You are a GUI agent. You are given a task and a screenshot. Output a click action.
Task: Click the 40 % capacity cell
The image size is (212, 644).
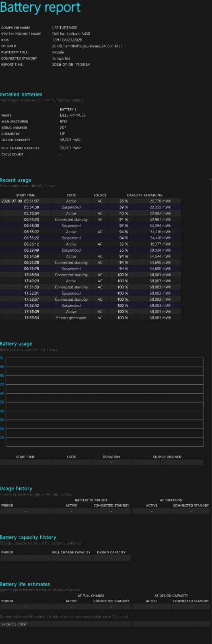click(123, 213)
